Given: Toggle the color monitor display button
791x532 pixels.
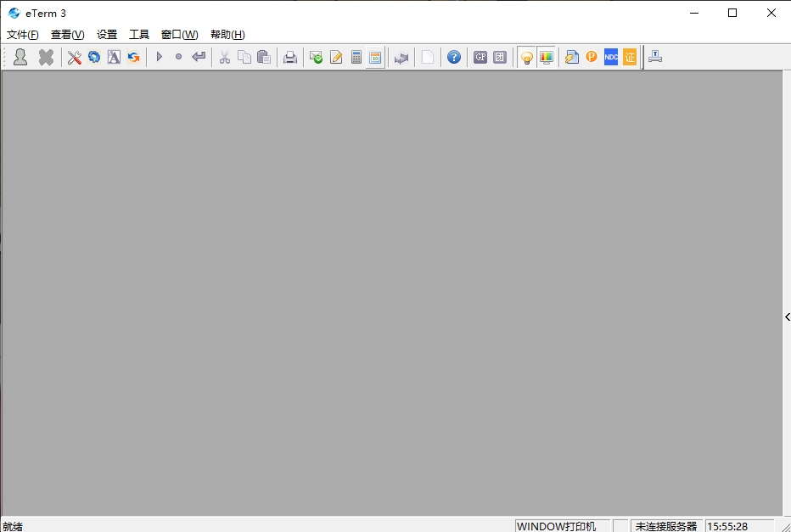Looking at the screenshot, I should tap(547, 57).
